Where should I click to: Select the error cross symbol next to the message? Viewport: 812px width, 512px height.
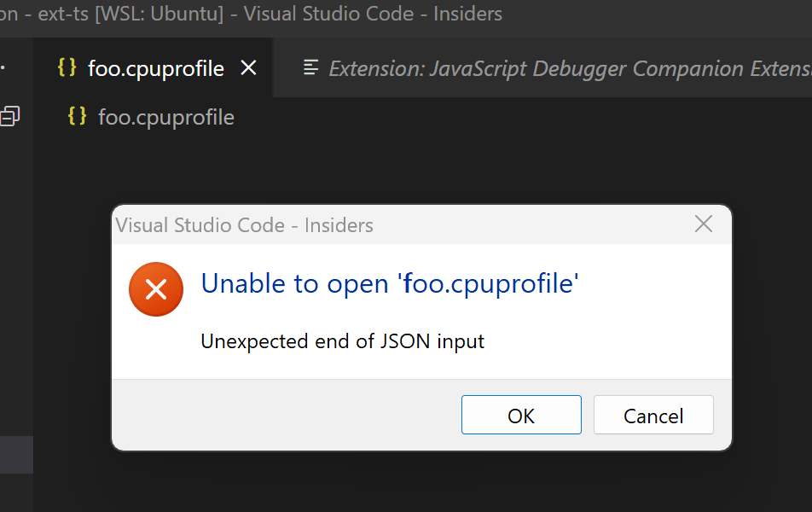(155, 289)
